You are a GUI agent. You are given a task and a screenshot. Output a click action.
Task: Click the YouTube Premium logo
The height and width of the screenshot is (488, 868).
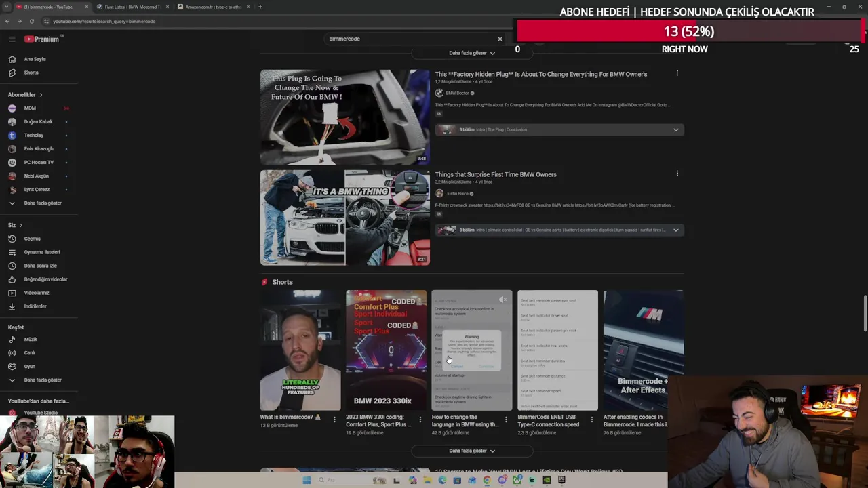[42, 39]
